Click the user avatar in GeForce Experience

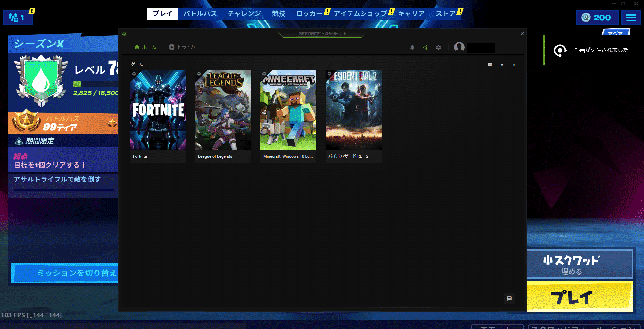[459, 47]
